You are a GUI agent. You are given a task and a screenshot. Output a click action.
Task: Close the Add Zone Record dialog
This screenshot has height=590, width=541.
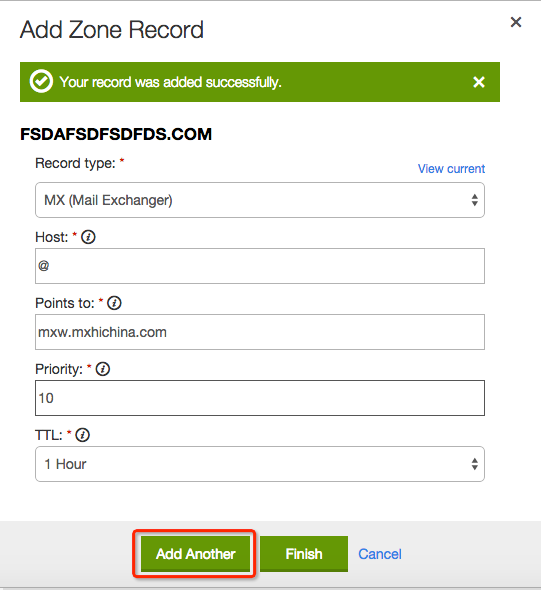tap(516, 22)
